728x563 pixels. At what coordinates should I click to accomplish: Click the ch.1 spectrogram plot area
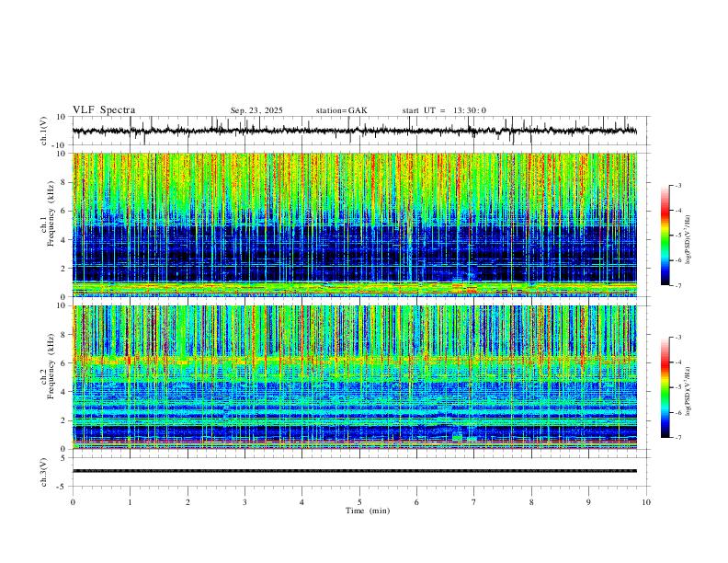pyautogui.click(x=355, y=224)
